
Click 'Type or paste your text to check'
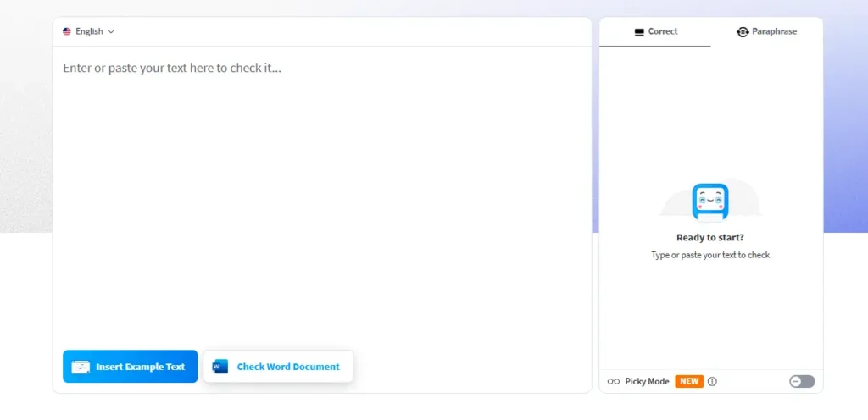tap(710, 256)
